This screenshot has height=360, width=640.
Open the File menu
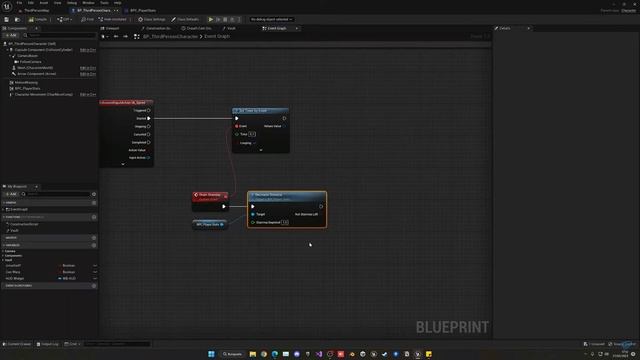coord(19,3)
